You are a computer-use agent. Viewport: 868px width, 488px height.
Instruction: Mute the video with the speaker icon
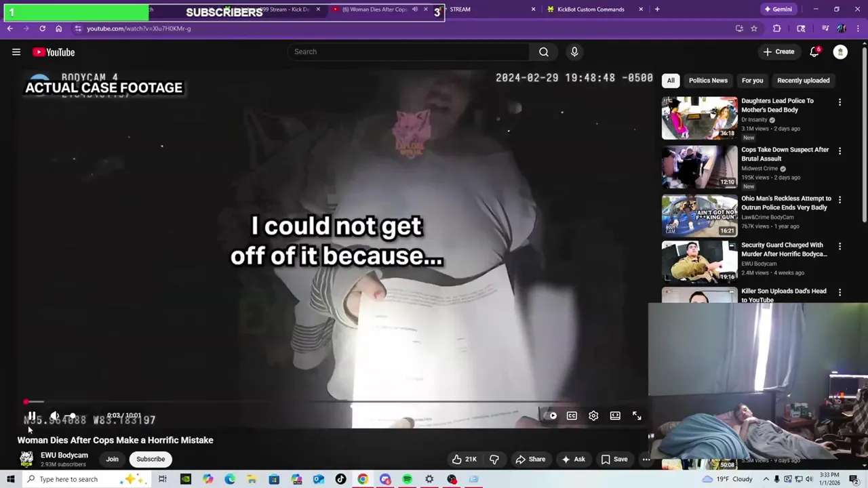pyautogui.click(x=54, y=416)
